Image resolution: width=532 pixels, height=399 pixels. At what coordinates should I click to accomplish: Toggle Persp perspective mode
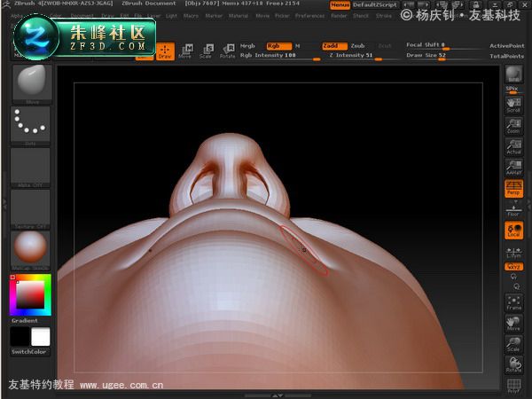[513, 188]
